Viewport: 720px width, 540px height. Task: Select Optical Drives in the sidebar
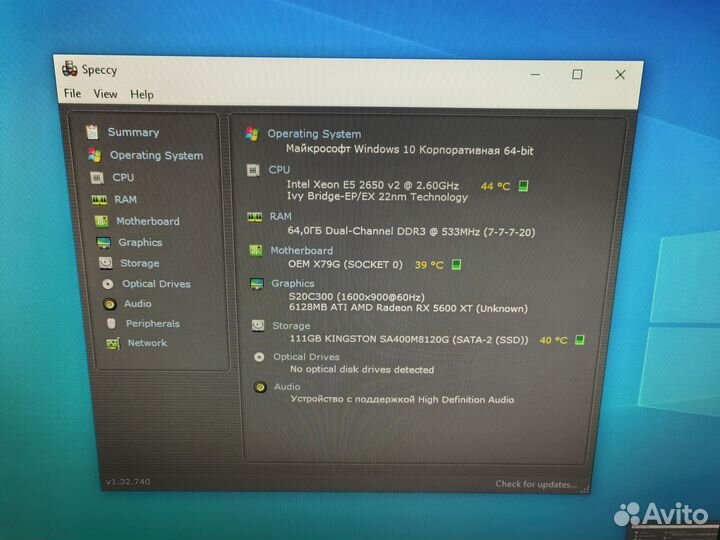coord(156,284)
